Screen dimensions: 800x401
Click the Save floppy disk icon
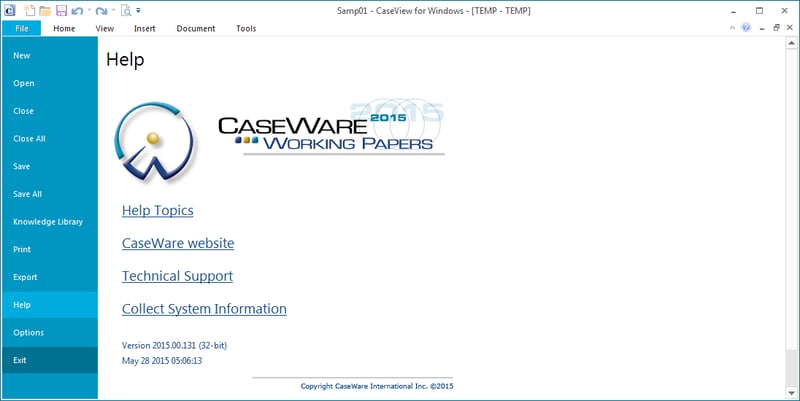61,10
